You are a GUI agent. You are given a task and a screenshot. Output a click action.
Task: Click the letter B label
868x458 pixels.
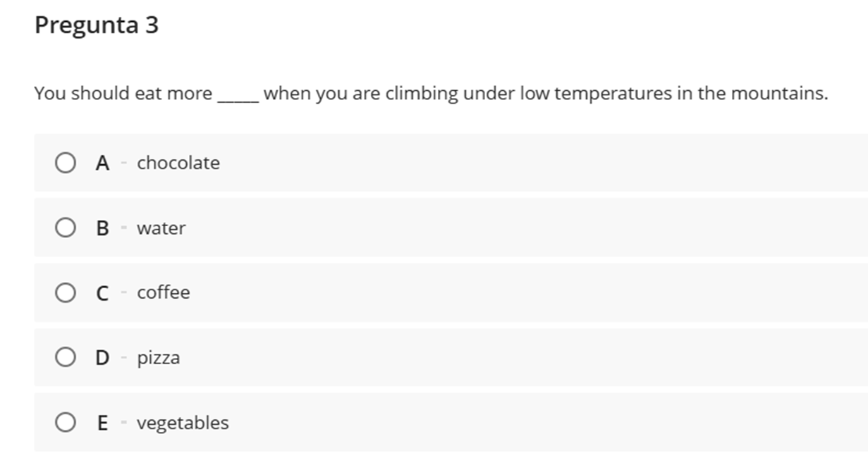[103, 228]
